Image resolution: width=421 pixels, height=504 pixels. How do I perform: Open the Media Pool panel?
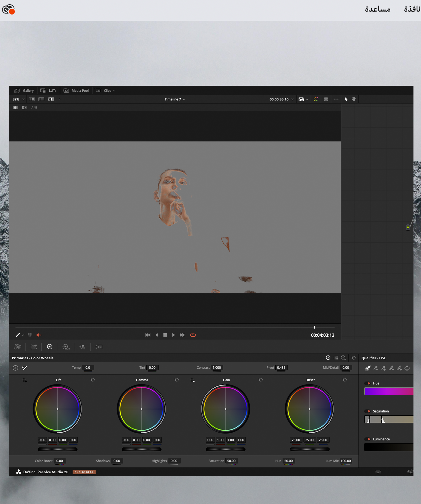coord(76,90)
